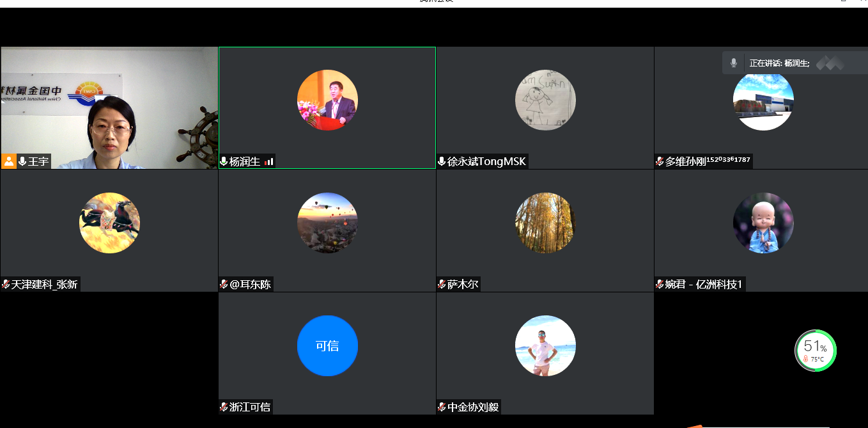Select 王宇's live video tile
Viewport: 868px width, 428px height.
click(x=109, y=107)
